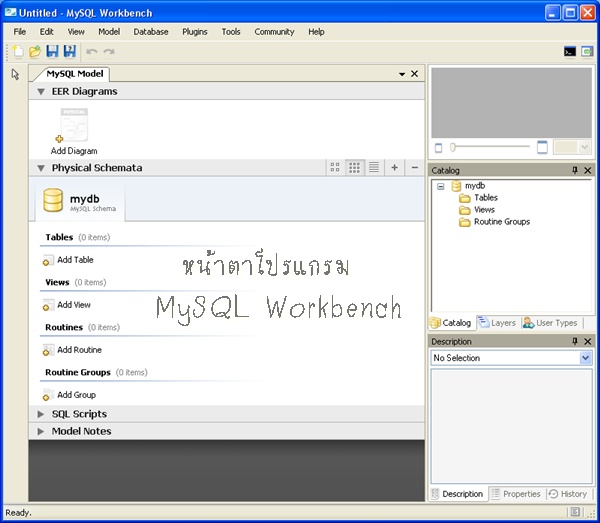Toggle the sidebar icon at toolbar right end

(x=587, y=51)
